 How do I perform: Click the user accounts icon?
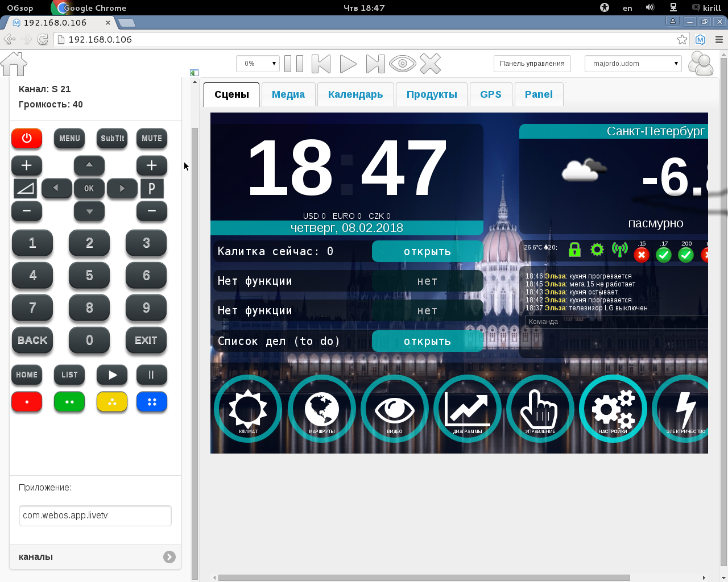[x=701, y=64]
